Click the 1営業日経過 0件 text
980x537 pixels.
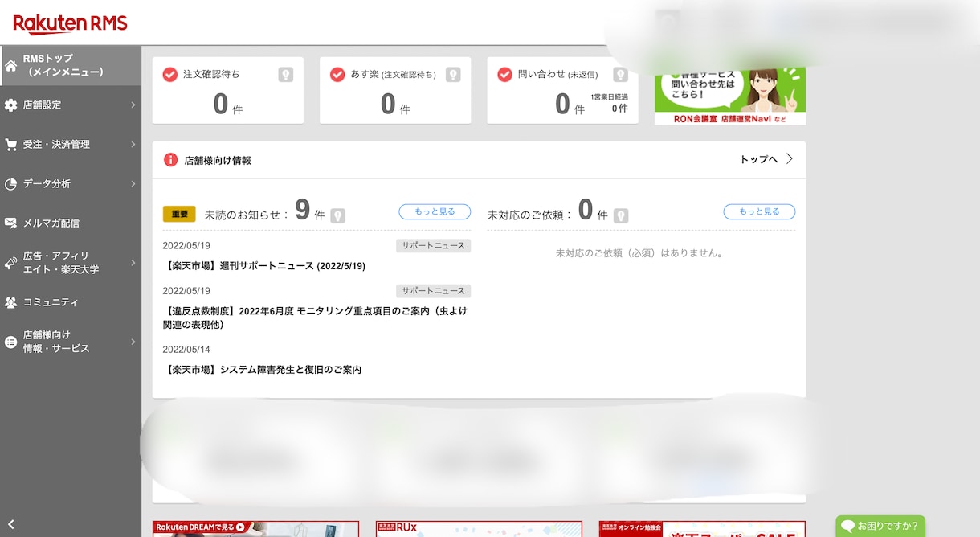[609, 102]
